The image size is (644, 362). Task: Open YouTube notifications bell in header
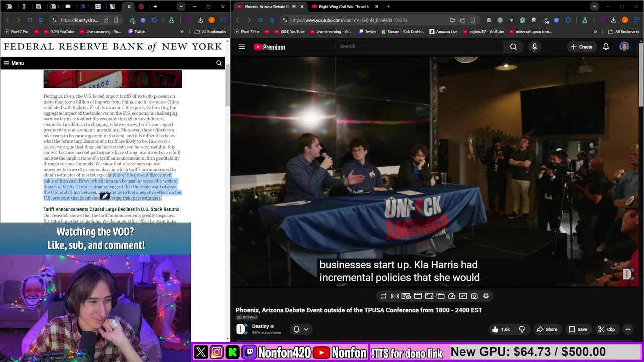tap(606, 47)
